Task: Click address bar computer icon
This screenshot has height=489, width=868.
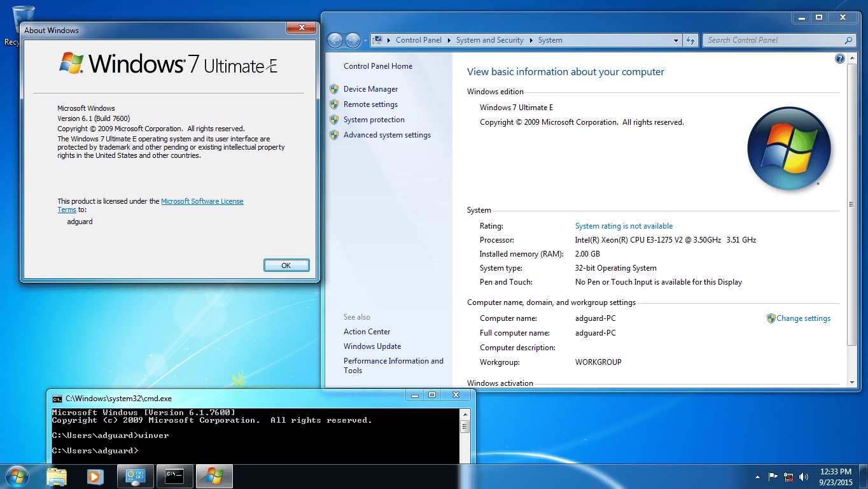Action: tap(378, 39)
